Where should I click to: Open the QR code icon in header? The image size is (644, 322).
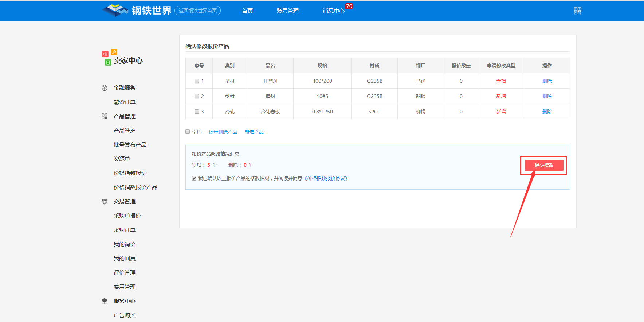click(x=577, y=11)
